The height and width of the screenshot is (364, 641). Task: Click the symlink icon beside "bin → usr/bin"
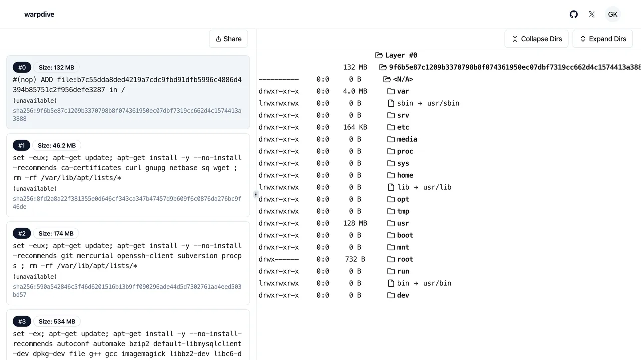pos(391,283)
